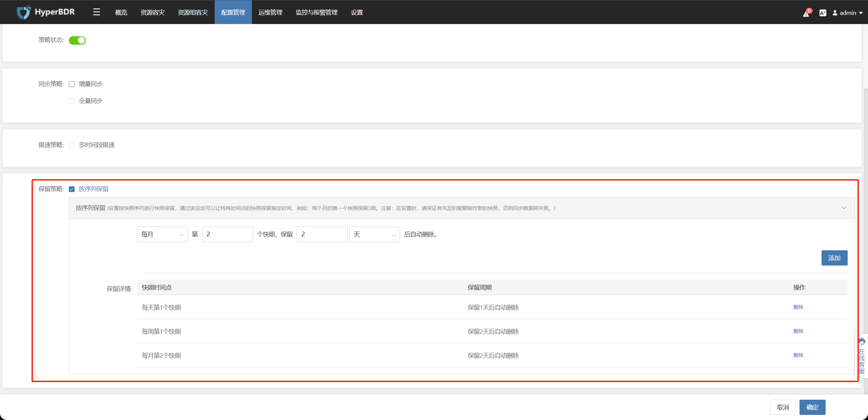Viewport: 868px width, 420px height.
Task: Select the 配置管理 menu tab
Action: [x=233, y=12]
